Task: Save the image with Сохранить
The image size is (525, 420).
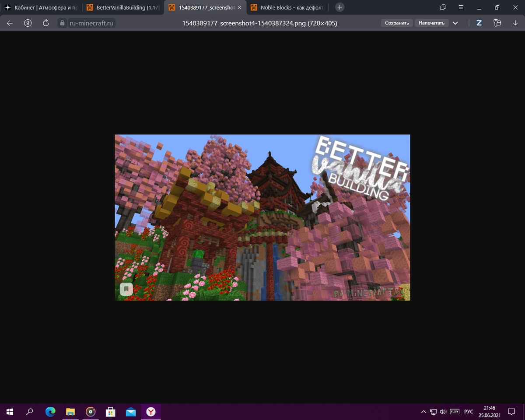Action: 397,23
